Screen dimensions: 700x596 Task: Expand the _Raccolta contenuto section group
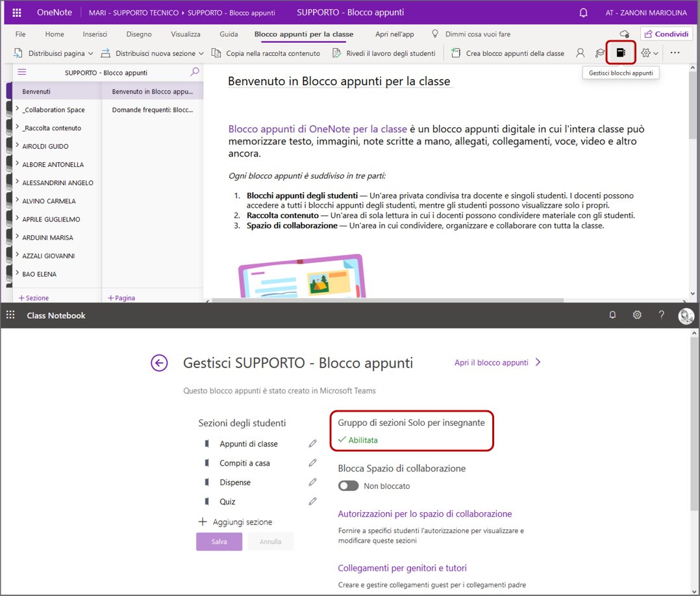point(17,127)
